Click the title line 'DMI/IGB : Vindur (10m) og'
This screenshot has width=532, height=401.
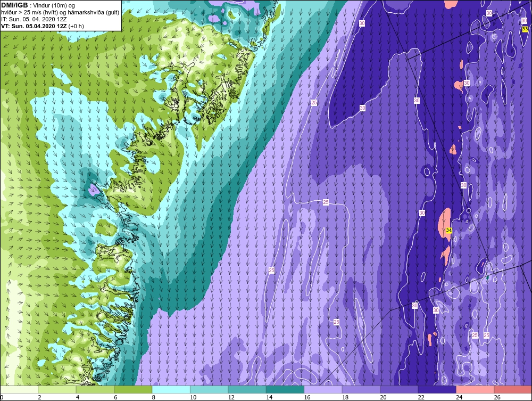click(38, 5)
